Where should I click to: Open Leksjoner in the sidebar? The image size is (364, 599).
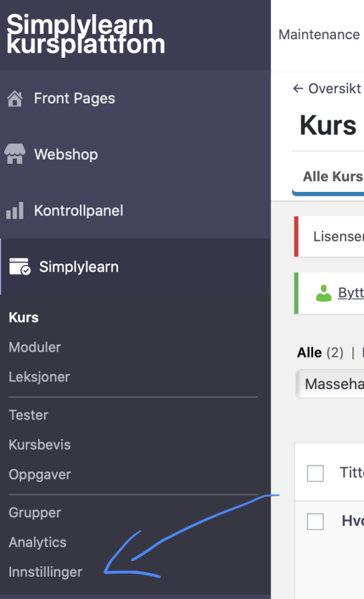[x=39, y=377]
